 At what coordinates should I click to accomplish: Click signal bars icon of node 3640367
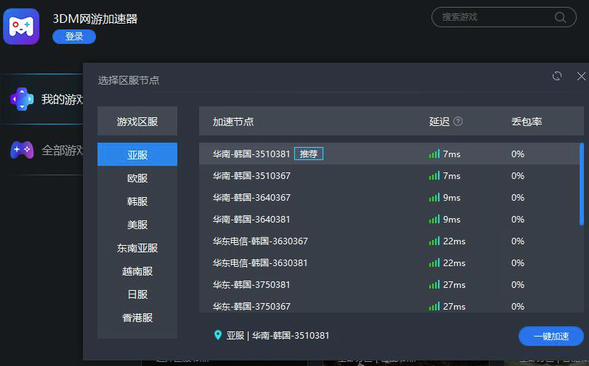434,197
